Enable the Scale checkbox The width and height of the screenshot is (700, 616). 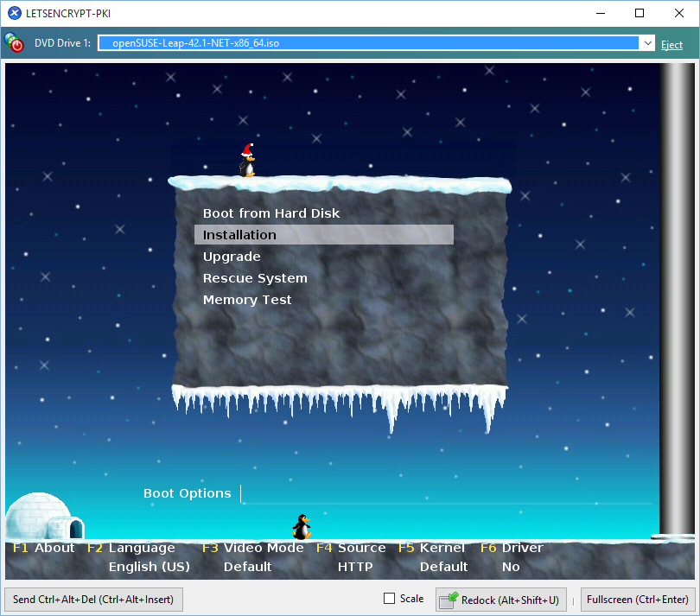tap(389, 599)
